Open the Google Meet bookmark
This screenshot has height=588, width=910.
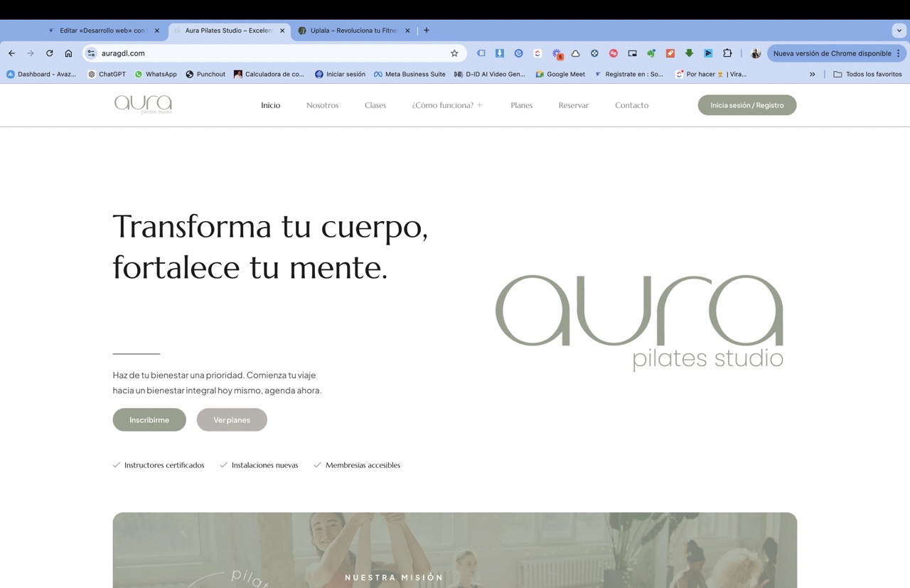click(560, 73)
